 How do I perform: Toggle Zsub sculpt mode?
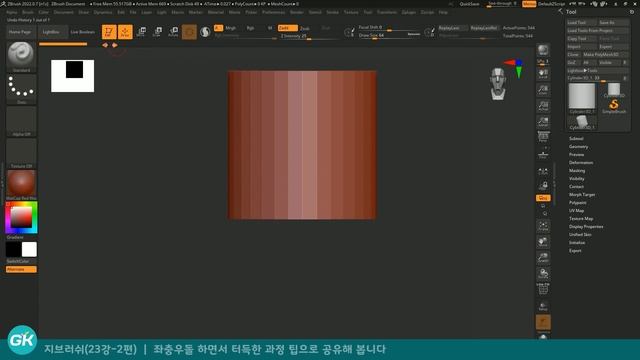pos(305,28)
